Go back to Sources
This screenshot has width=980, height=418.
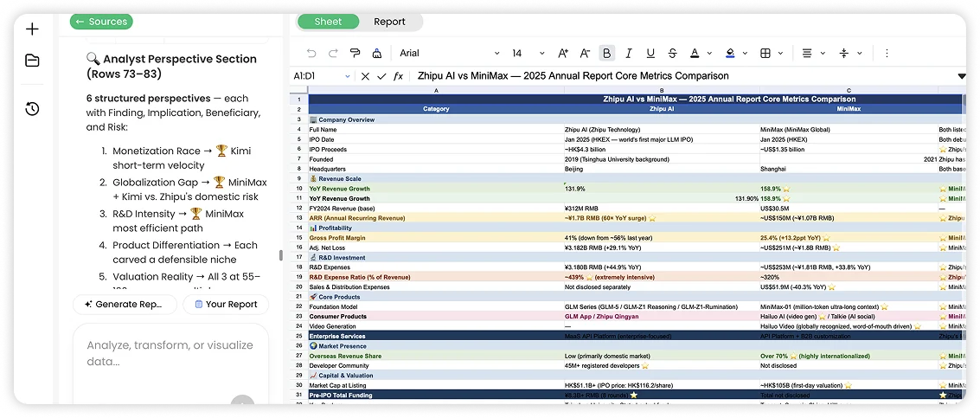tap(101, 22)
